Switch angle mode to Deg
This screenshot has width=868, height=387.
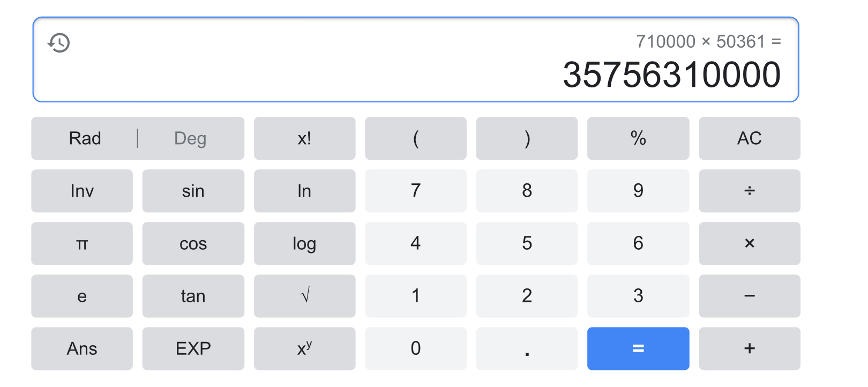pos(190,138)
